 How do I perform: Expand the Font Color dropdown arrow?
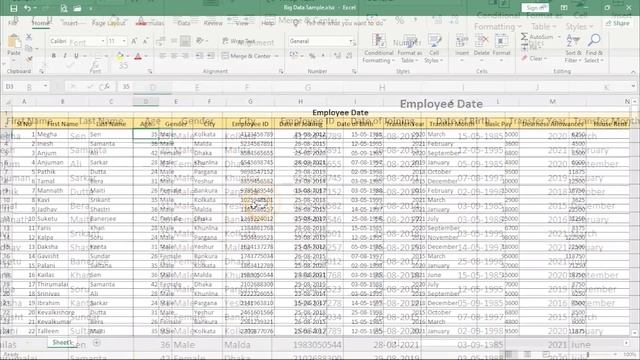click(145, 56)
